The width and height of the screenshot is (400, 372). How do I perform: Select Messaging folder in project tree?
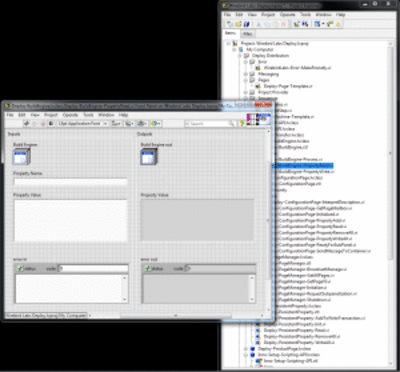pos(268,74)
